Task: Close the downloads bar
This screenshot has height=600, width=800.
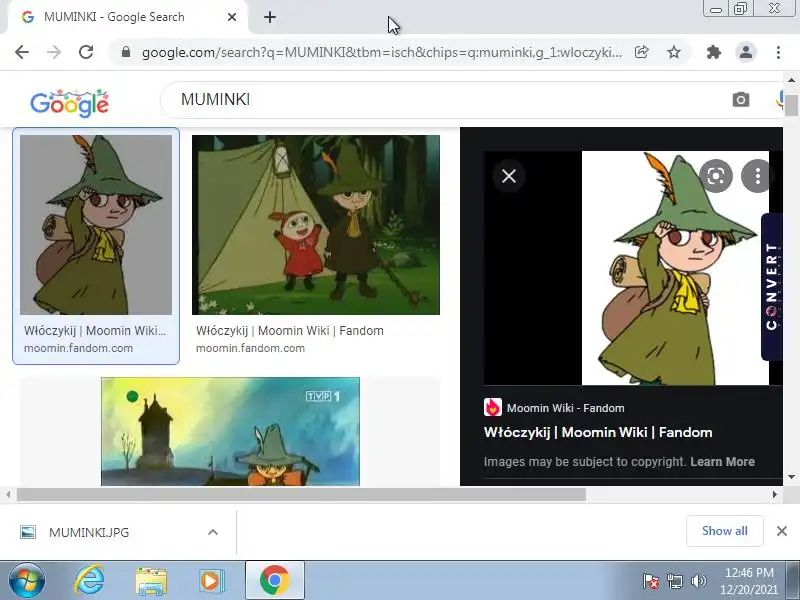Action: pos(782,531)
